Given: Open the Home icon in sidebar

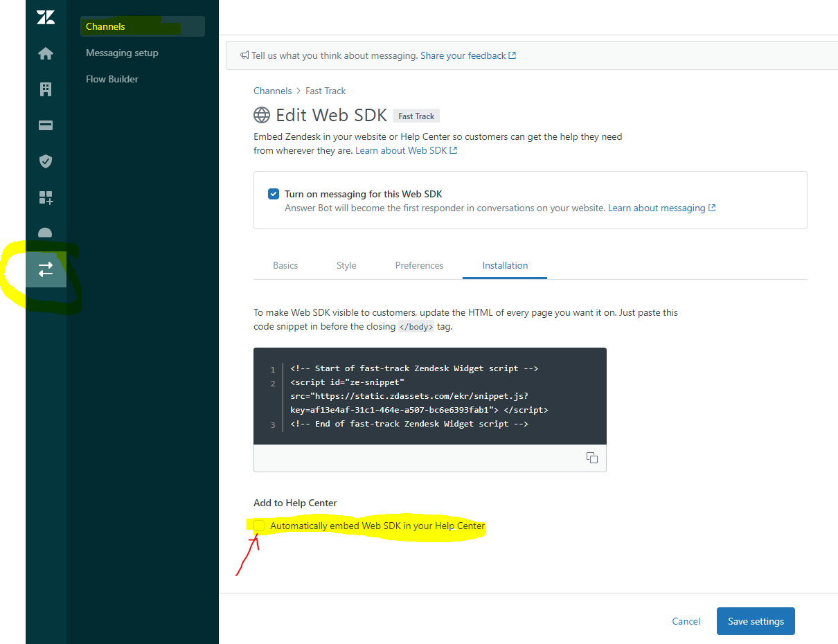Looking at the screenshot, I should tap(46, 53).
